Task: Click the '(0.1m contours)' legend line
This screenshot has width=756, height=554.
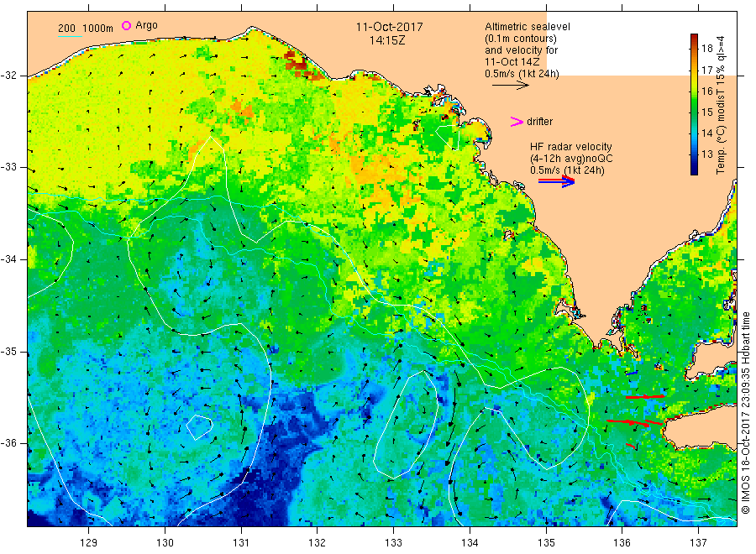Action: coord(520,39)
